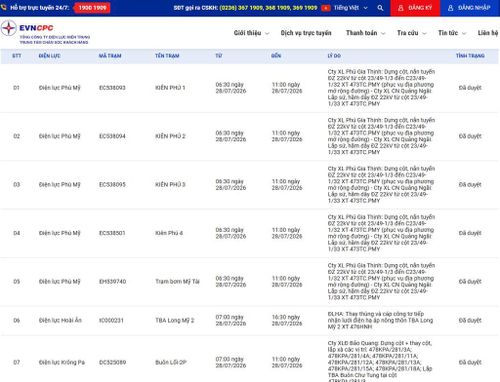Click the STT column header
The image size is (500, 382).
(17, 56)
